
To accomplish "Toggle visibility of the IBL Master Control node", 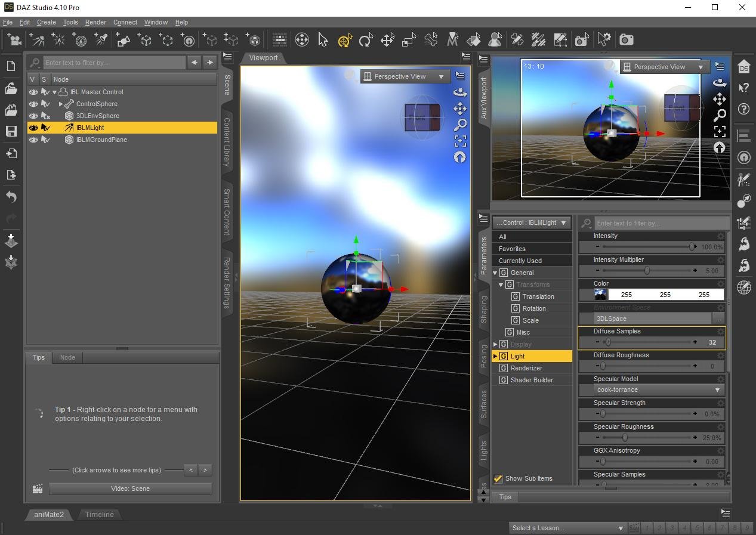I will pos(33,92).
